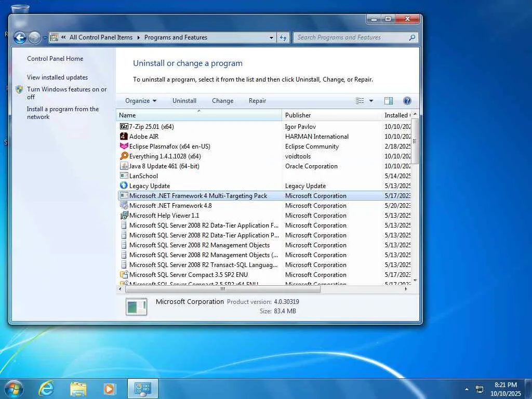
Task: Expand the All Control Panel Items arrow
Action: (138, 37)
